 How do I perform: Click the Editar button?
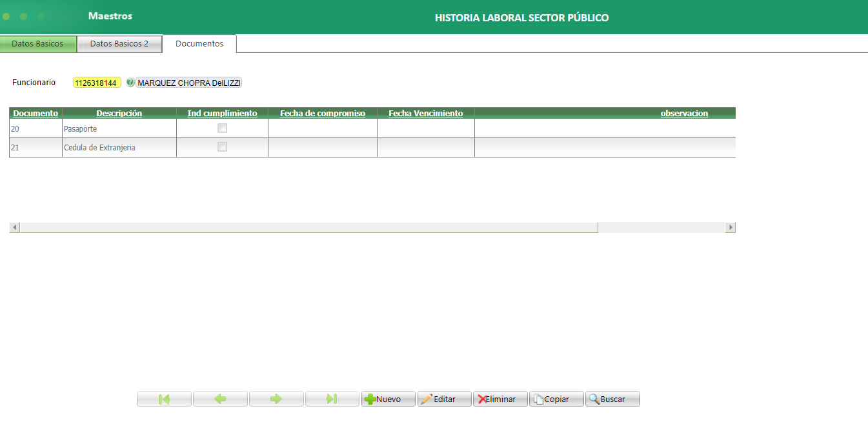click(445, 399)
